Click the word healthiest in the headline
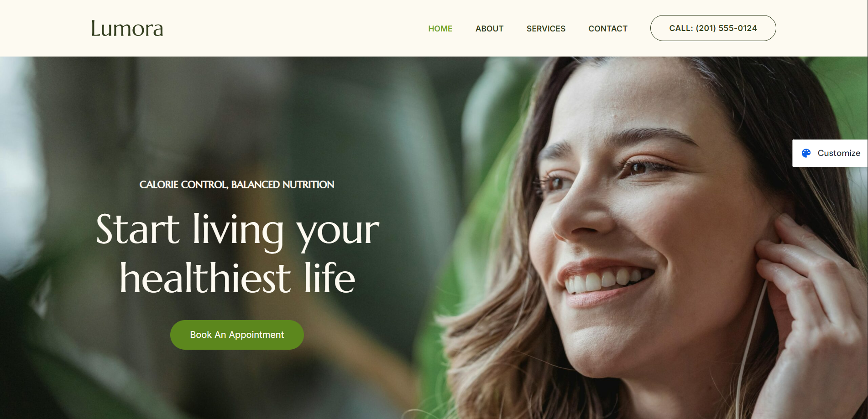 coord(205,278)
